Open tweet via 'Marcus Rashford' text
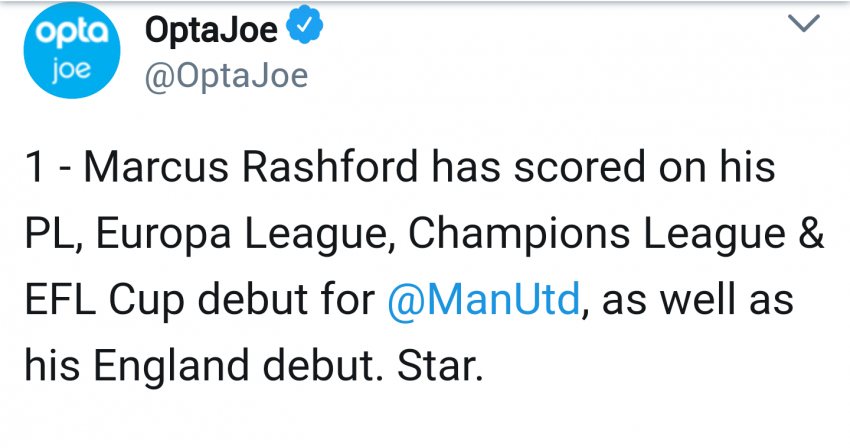This screenshot has height=448, width=850. [251, 166]
